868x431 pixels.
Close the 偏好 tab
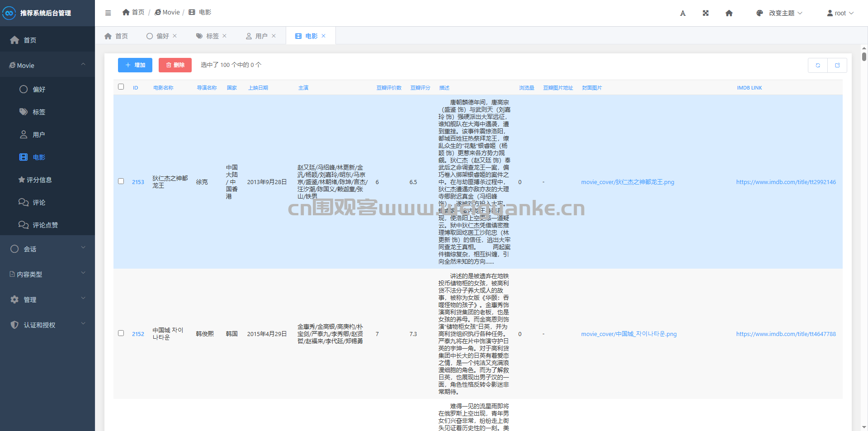(x=175, y=36)
